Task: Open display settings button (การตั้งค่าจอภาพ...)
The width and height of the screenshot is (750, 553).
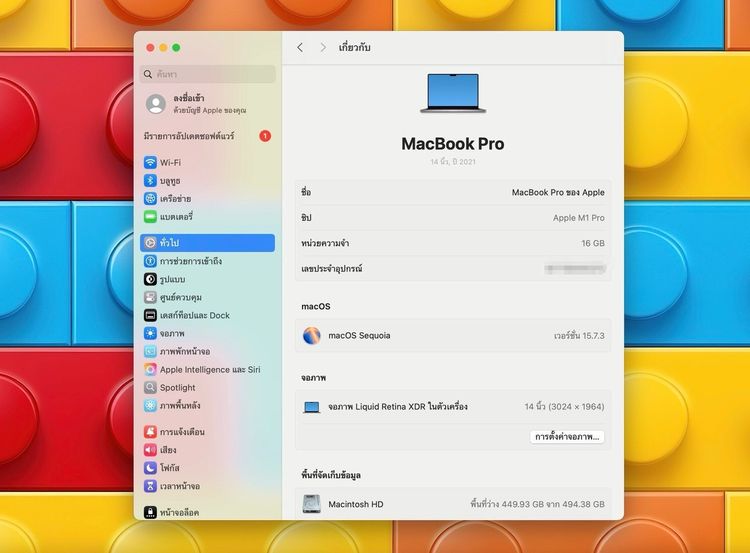Action: [x=567, y=437]
